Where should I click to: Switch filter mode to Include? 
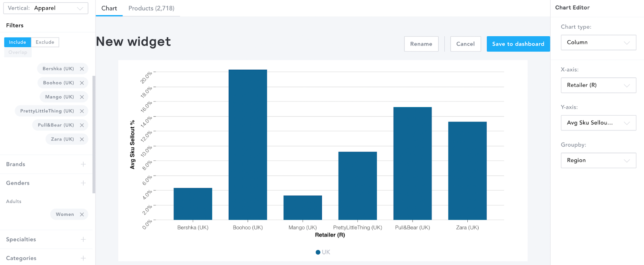point(17,42)
